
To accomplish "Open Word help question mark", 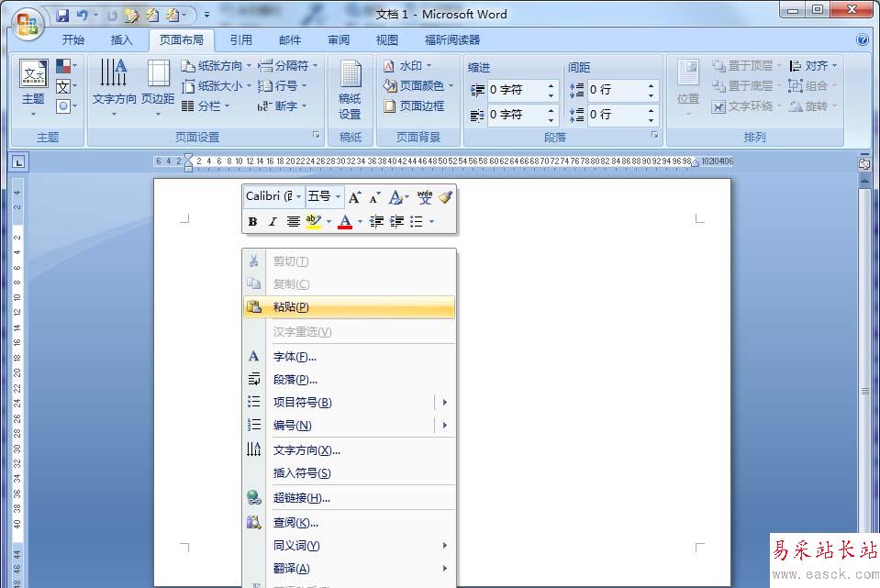I will coord(863,39).
